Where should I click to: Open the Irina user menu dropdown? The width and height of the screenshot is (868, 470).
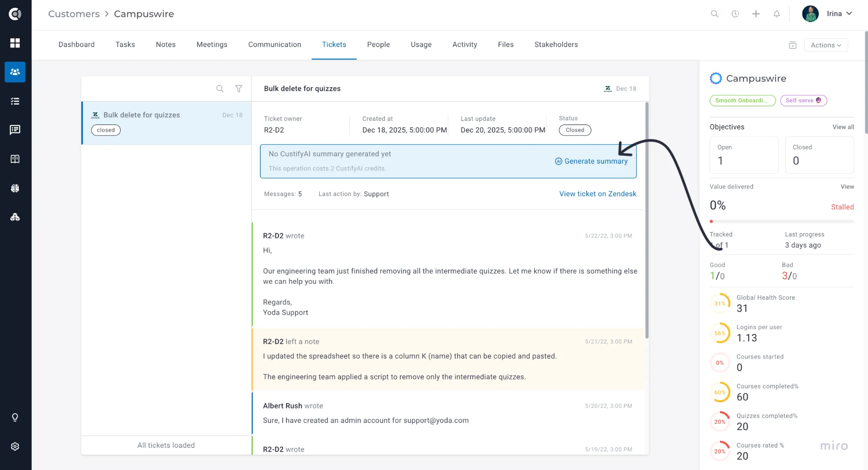[x=827, y=14]
